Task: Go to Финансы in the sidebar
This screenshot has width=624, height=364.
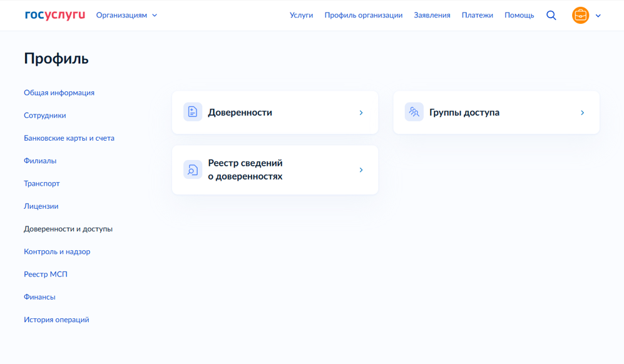Action: point(39,297)
